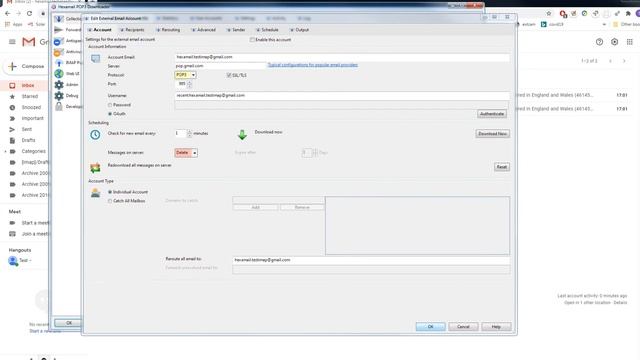Tick the Enable this account checkbox
This screenshot has width=640, height=360.
(x=252, y=40)
